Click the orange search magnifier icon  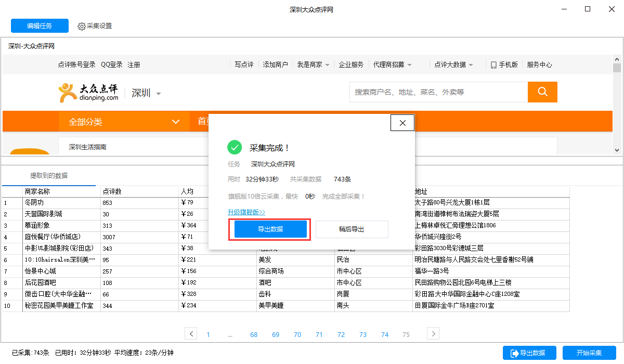point(542,92)
